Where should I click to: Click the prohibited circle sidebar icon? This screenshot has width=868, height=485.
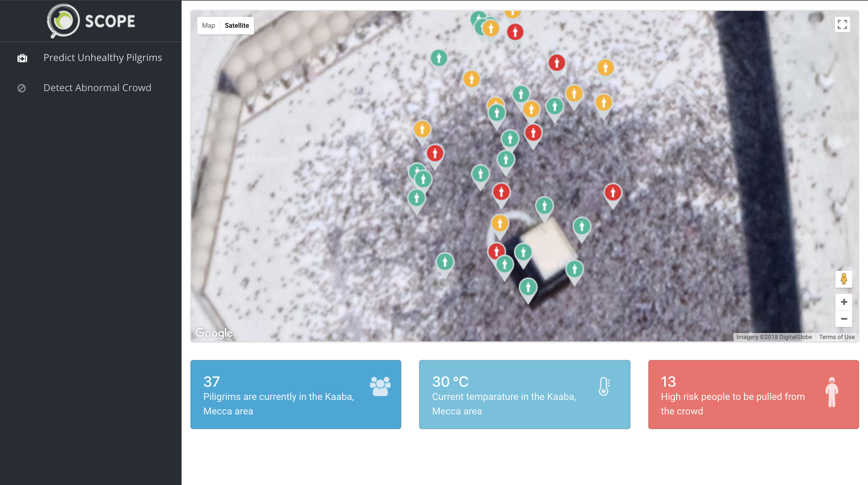coord(22,88)
